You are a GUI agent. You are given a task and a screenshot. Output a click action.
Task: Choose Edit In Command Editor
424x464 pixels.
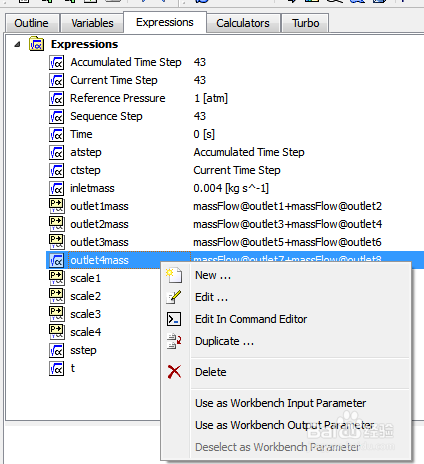click(x=286, y=319)
